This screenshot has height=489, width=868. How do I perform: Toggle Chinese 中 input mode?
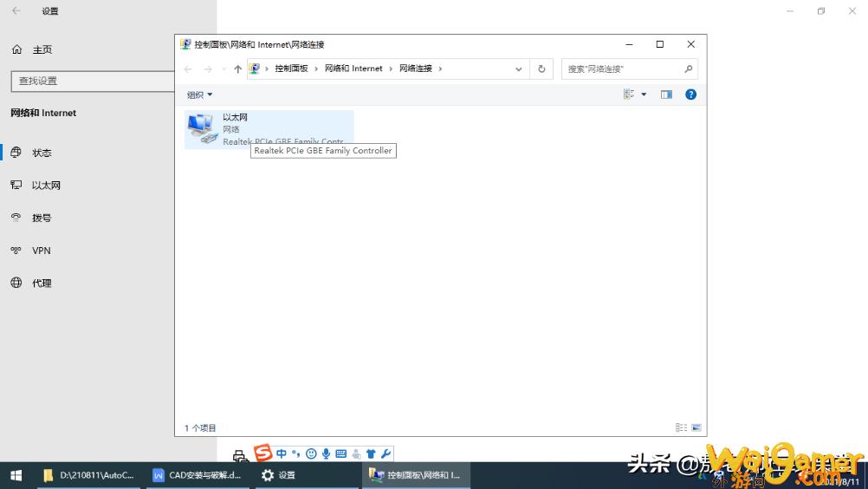tap(282, 453)
